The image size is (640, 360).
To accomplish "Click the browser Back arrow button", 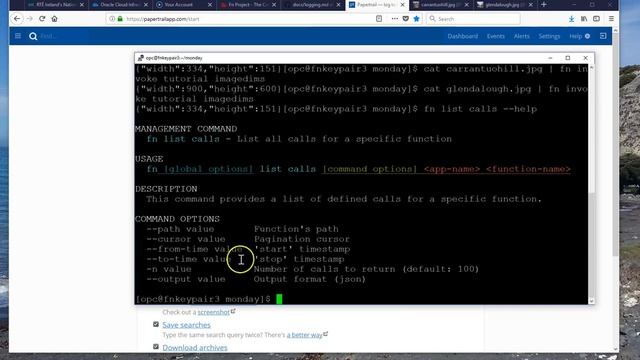I will (x=17, y=19).
